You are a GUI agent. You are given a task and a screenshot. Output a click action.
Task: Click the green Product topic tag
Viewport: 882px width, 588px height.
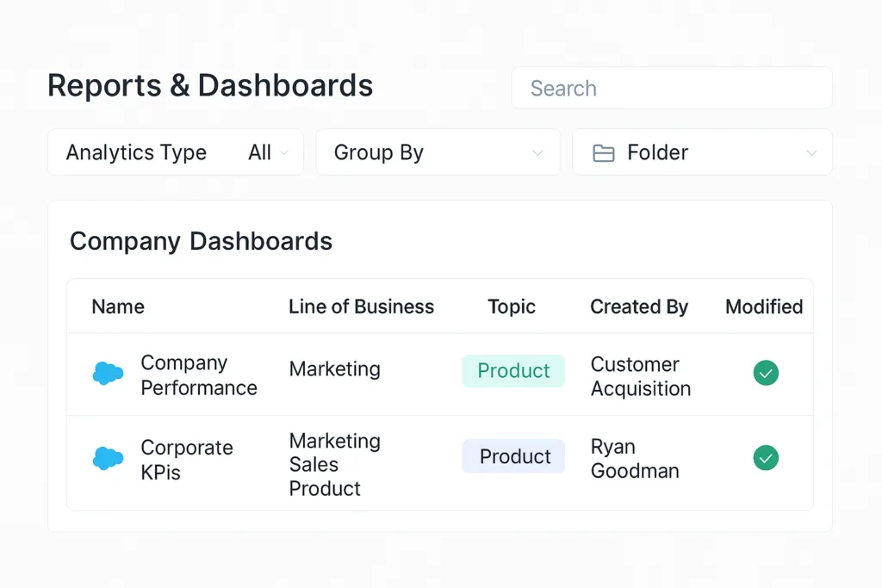pos(513,371)
